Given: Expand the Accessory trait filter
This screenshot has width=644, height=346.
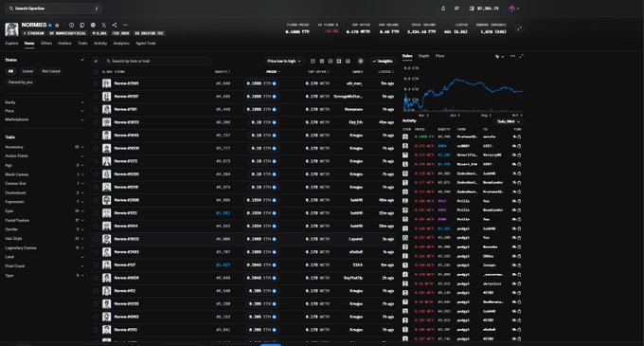Looking at the screenshot, I should pyautogui.click(x=44, y=147).
